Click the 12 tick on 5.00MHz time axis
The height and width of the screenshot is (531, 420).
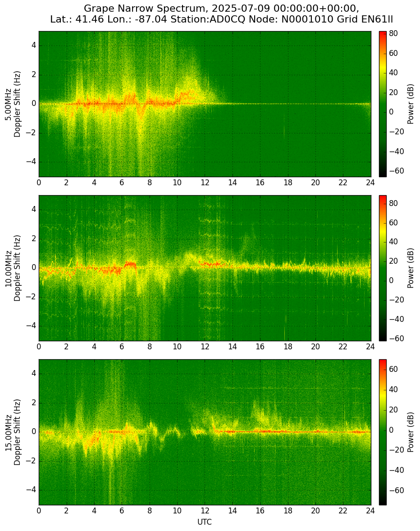pyautogui.click(x=205, y=183)
